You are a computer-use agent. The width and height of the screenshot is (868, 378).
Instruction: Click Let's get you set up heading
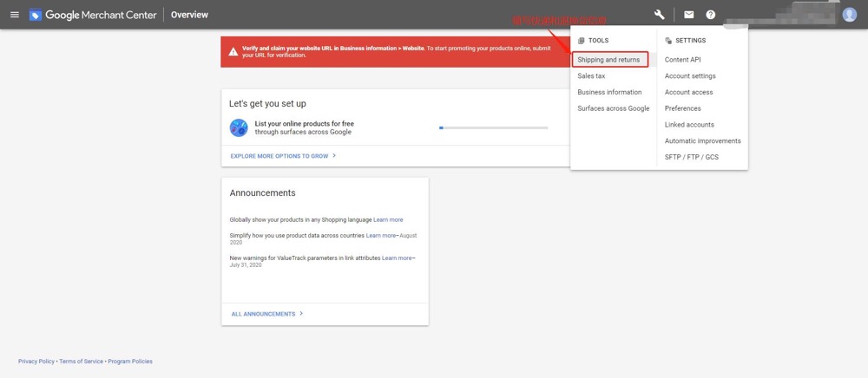click(x=267, y=103)
